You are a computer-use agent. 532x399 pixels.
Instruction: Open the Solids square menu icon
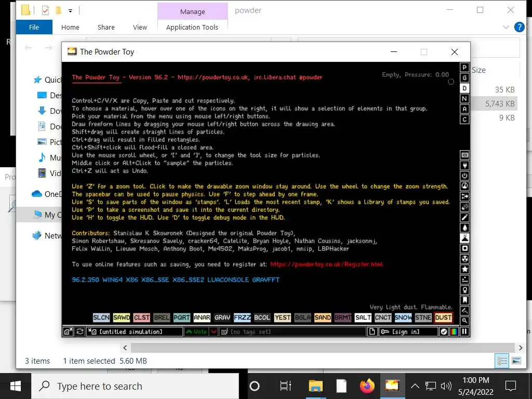coord(464,248)
